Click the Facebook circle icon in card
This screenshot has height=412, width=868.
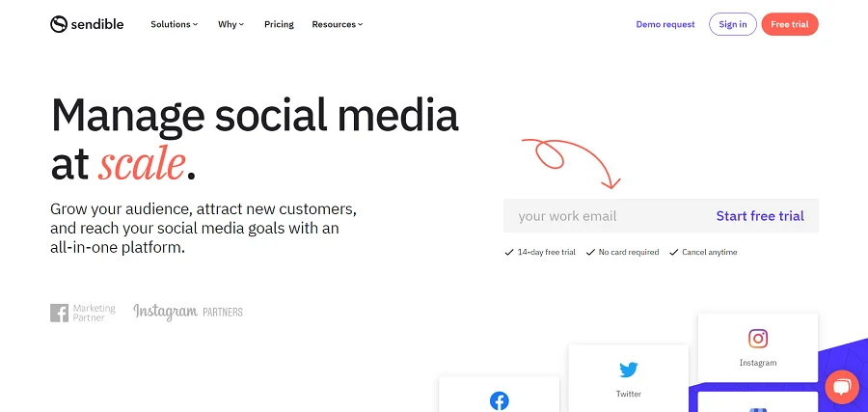(x=500, y=400)
